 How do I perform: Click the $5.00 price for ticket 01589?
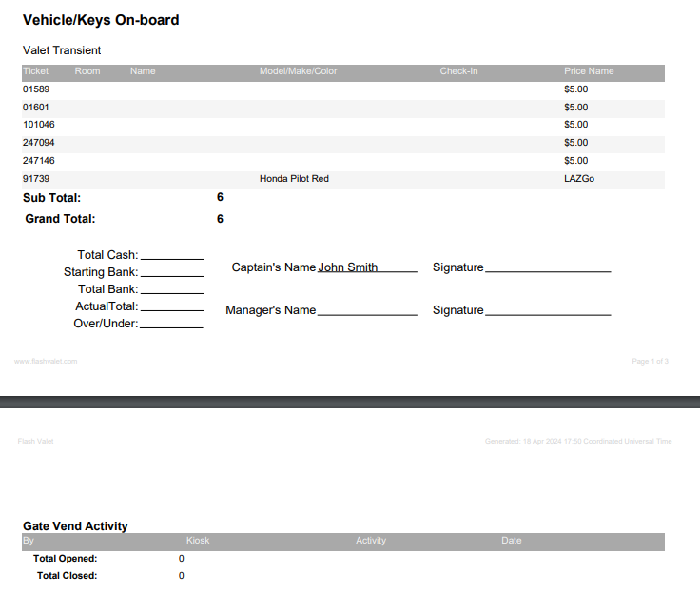pos(576,89)
